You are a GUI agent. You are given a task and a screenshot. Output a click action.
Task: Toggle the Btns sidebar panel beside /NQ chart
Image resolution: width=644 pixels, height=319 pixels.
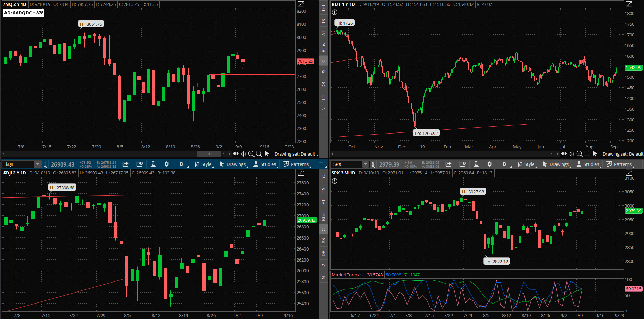pyautogui.click(x=323, y=47)
